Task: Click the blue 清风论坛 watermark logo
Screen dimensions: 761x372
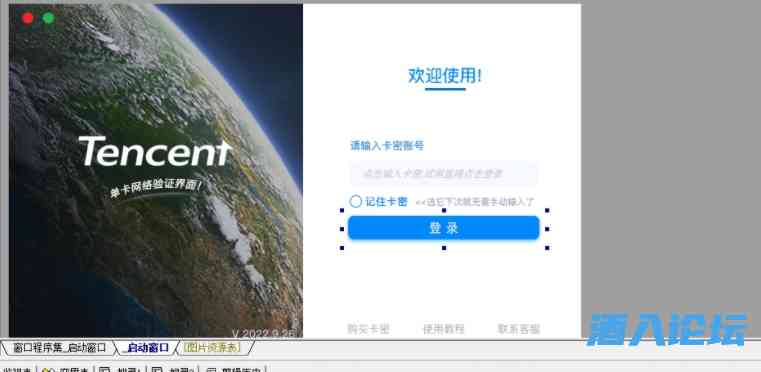Action: pyautogui.click(x=668, y=330)
